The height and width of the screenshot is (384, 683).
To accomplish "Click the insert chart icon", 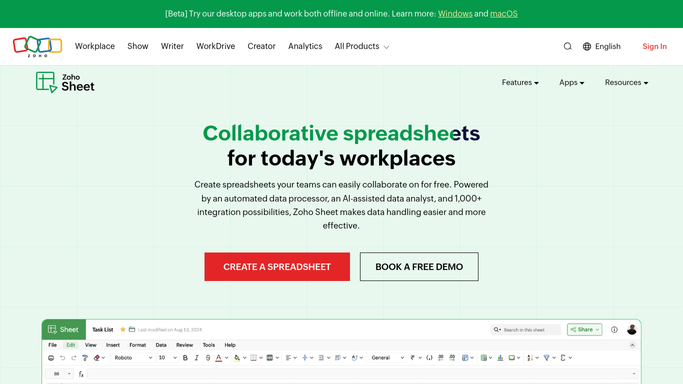I will [x=500, y=358].
